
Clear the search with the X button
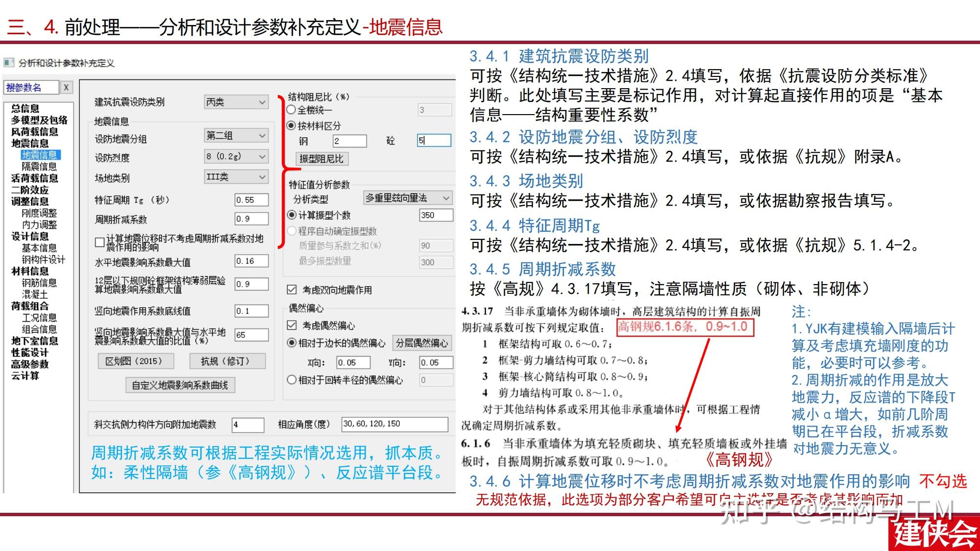[x=66, y=87]
